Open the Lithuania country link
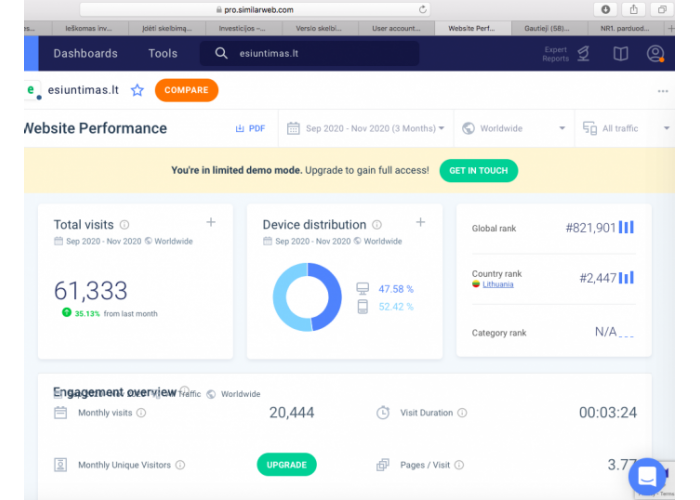 498,284
